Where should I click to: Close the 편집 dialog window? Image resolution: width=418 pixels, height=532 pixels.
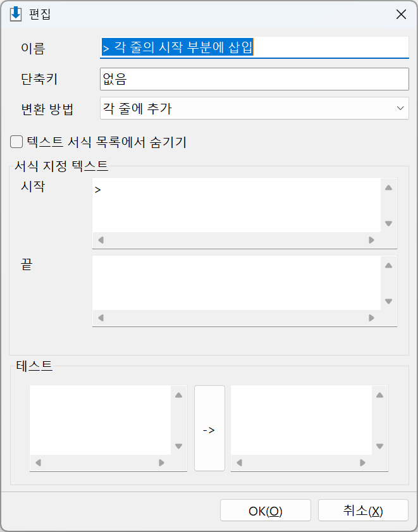[x=401, y=15]
